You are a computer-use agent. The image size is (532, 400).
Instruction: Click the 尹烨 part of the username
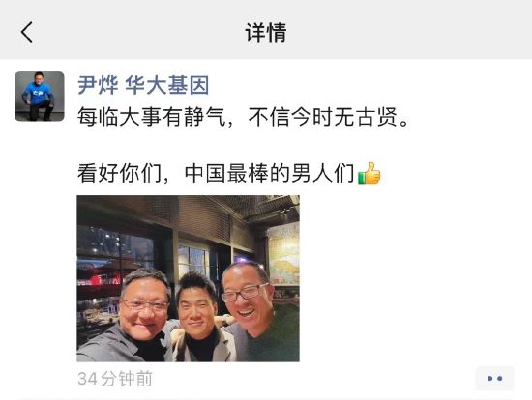click(98, 85)
